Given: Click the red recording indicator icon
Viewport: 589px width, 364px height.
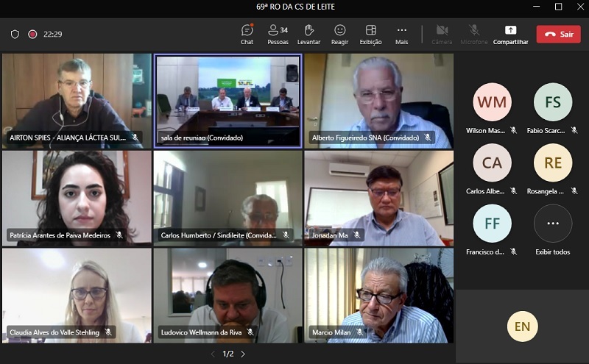Looking at the screenshot, I should (x=32, y=34).
